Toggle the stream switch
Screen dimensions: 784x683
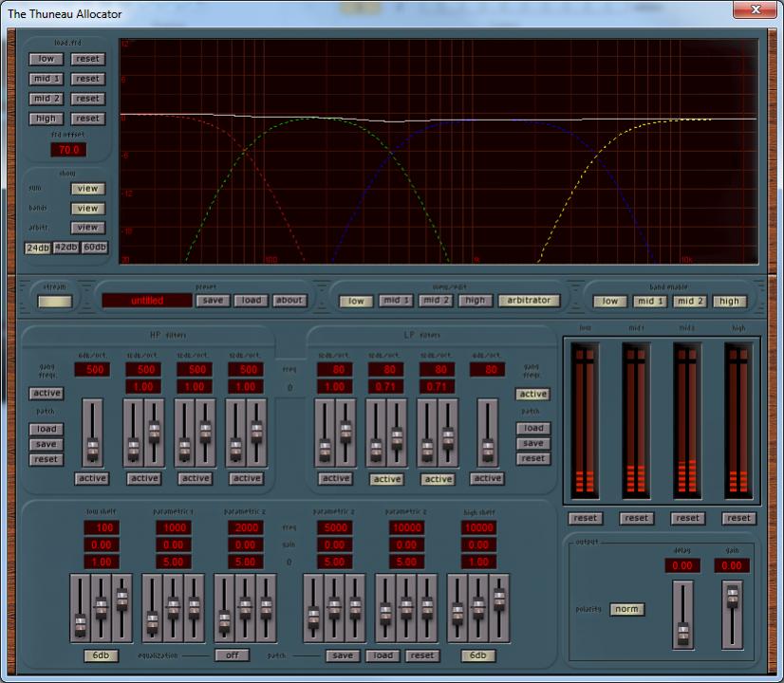click(x=55, y=302)
